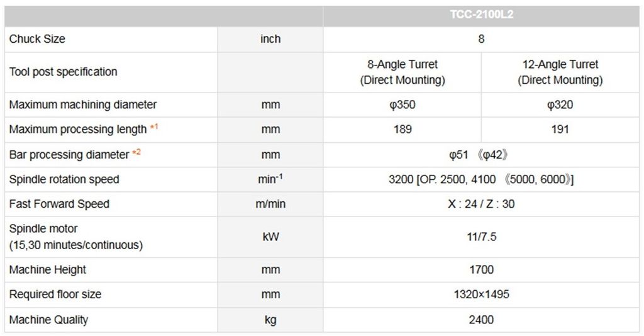
Task: Click the 1320×1495 floor size value
Action: click(x=481, y=294)
